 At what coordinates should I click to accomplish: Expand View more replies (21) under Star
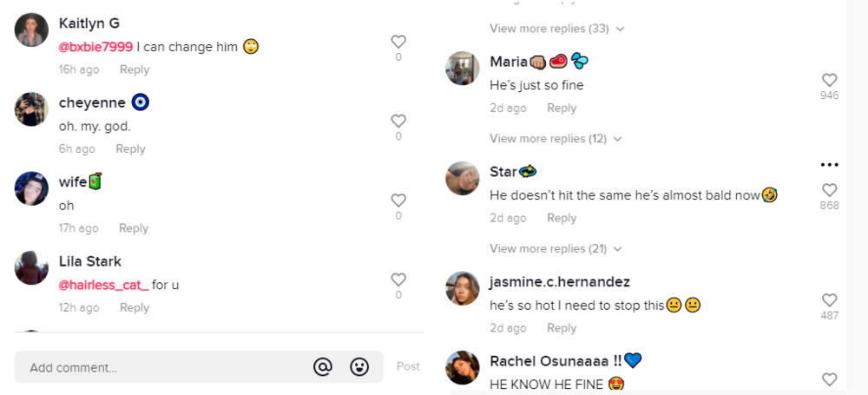tap(556, 249)
